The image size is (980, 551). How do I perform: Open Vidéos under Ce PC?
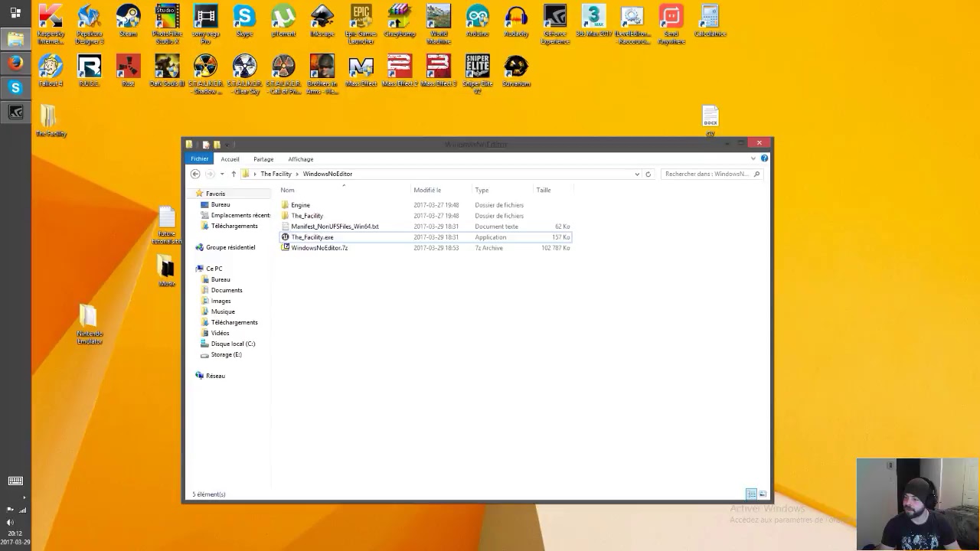[x=220, y=333]
